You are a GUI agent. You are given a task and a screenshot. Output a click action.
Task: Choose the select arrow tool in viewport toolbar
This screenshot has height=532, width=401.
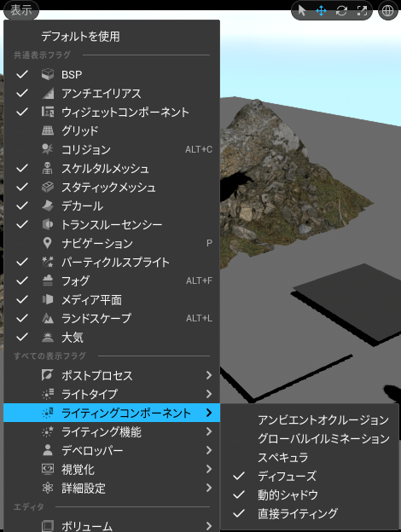coord(301,11)
